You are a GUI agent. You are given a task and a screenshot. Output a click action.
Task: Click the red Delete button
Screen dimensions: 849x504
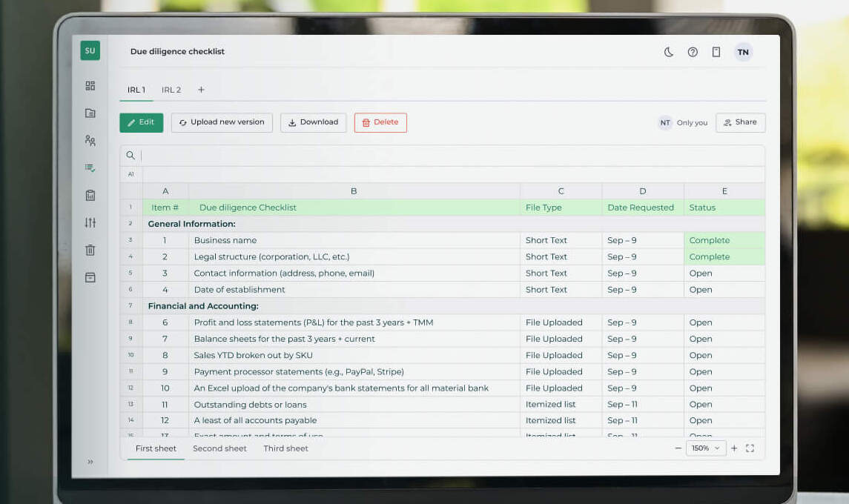tap(380, 122)
